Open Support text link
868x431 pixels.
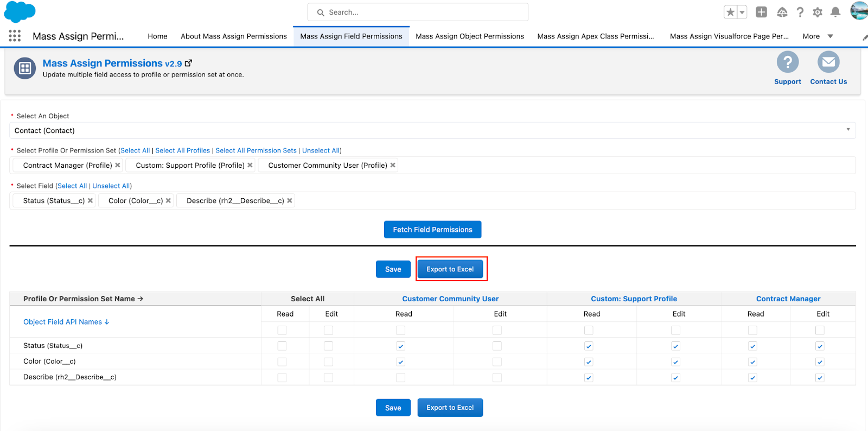[787, 81]
